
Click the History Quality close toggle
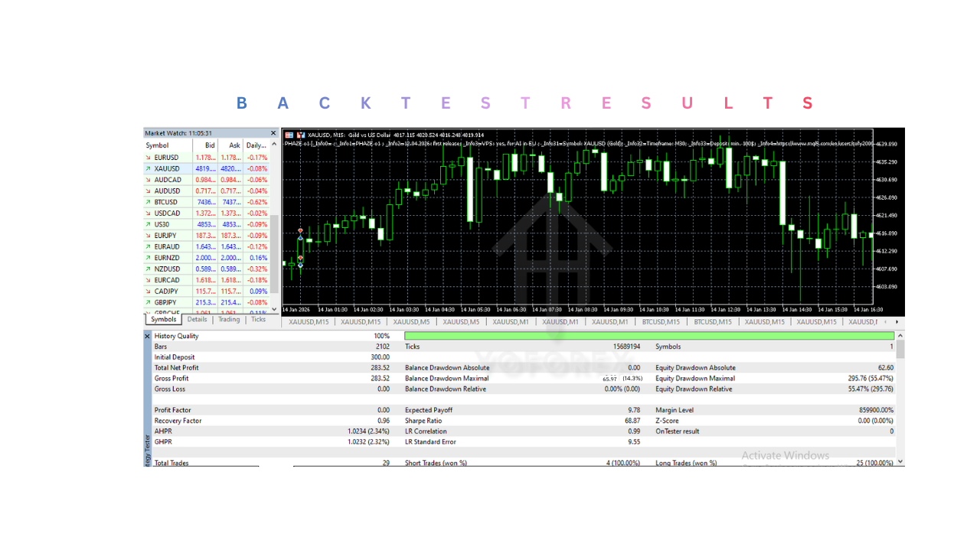pyautogui.click(x=147, y=335)
